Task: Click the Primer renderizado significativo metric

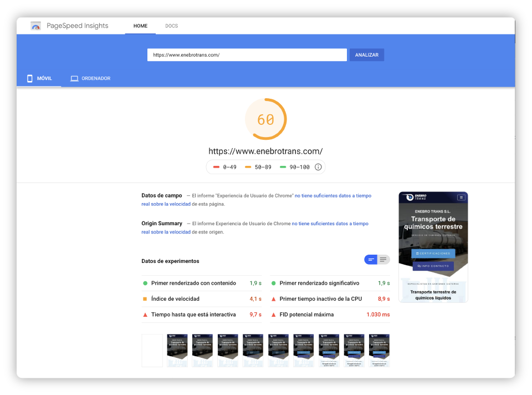Action: click(330, 283)
